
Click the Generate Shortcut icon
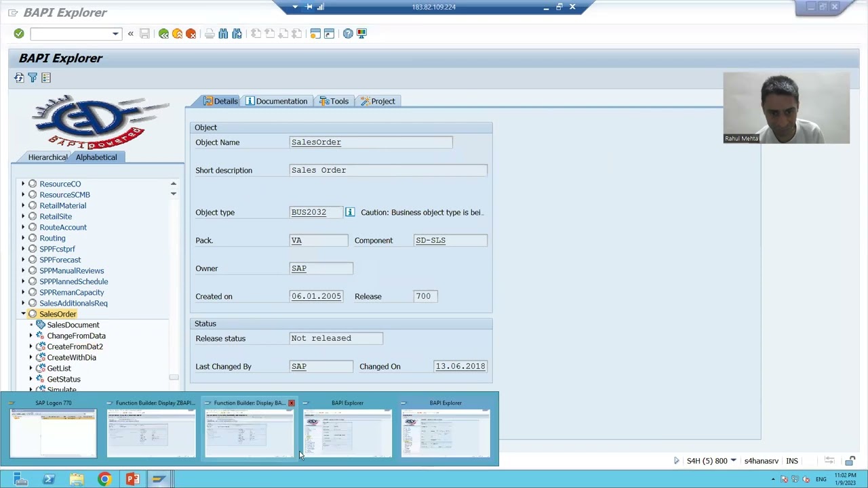(329, 33)
